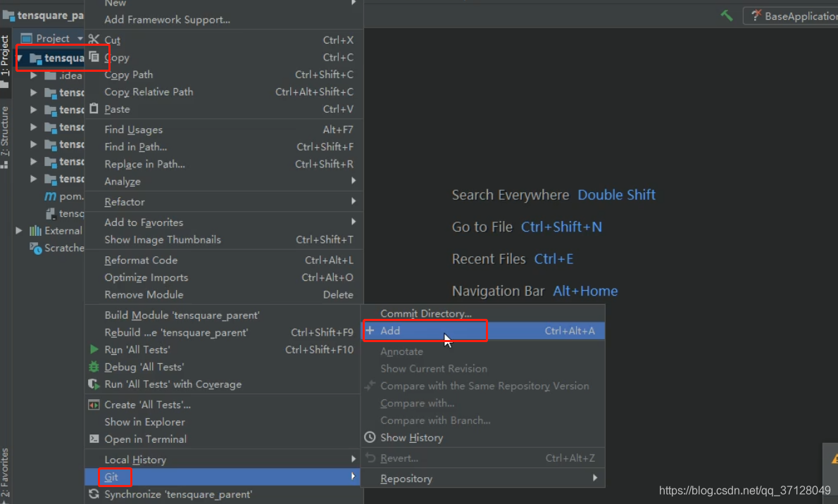Select Remove Module entry

pos(223,294)
